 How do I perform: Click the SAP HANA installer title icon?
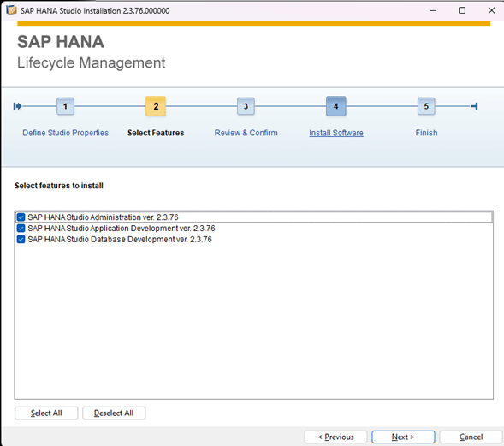pos(11,10)
